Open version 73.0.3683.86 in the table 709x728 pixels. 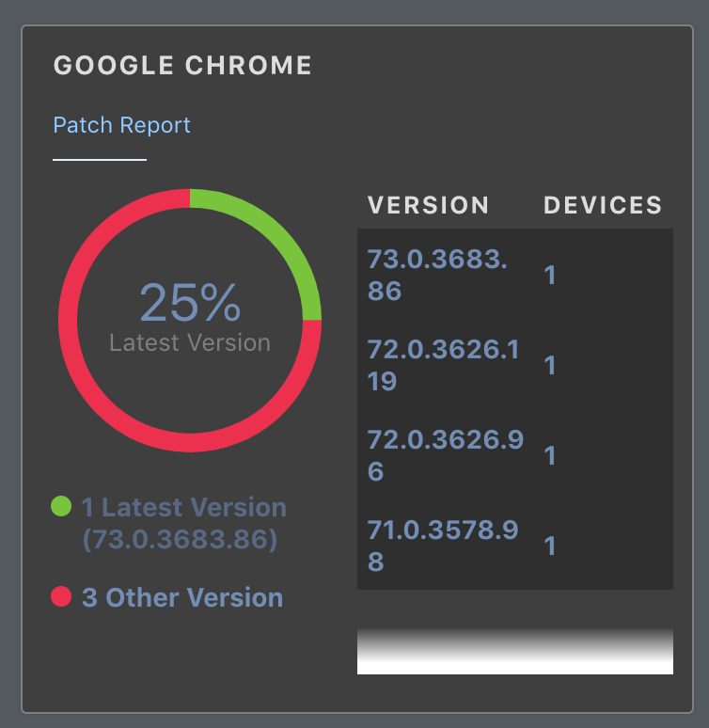click(x=437, y=275)
